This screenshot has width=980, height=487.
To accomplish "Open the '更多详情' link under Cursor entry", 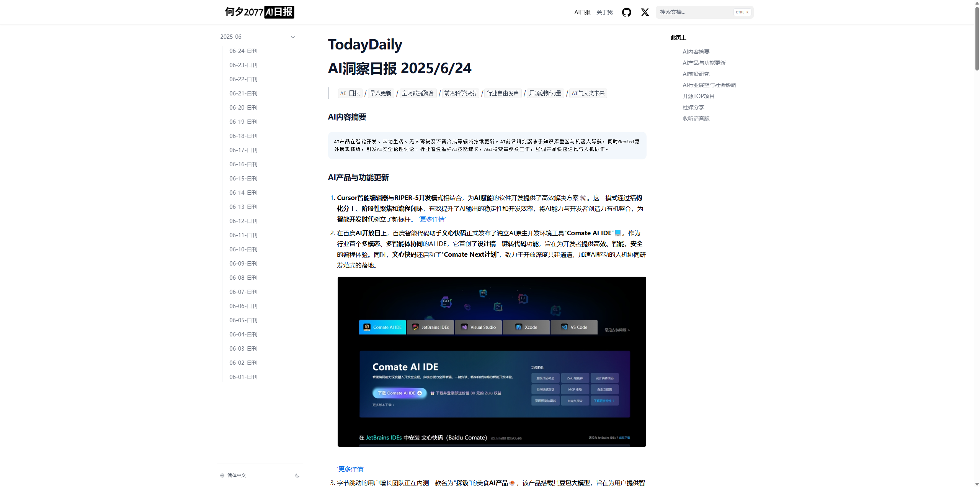I will (x=432, y=219).
